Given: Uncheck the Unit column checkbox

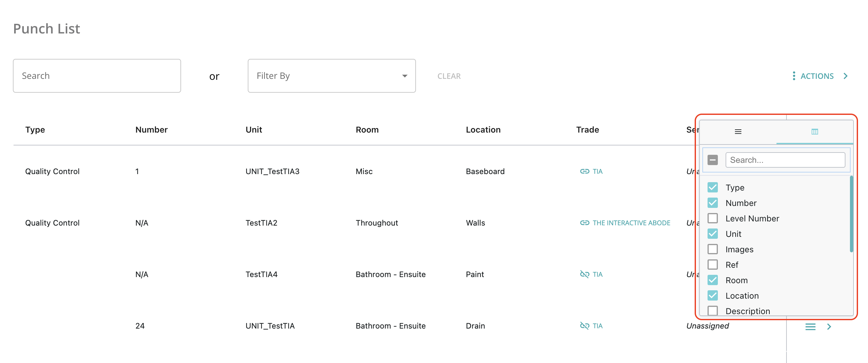Looking at the screenshot, I should pos(712,234).
